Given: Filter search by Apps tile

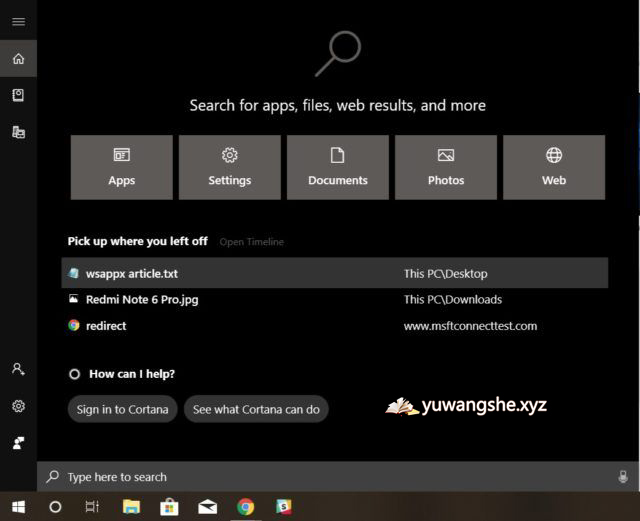Looking at the screenshot, I should pyautogui.click(x=122, y=167).
